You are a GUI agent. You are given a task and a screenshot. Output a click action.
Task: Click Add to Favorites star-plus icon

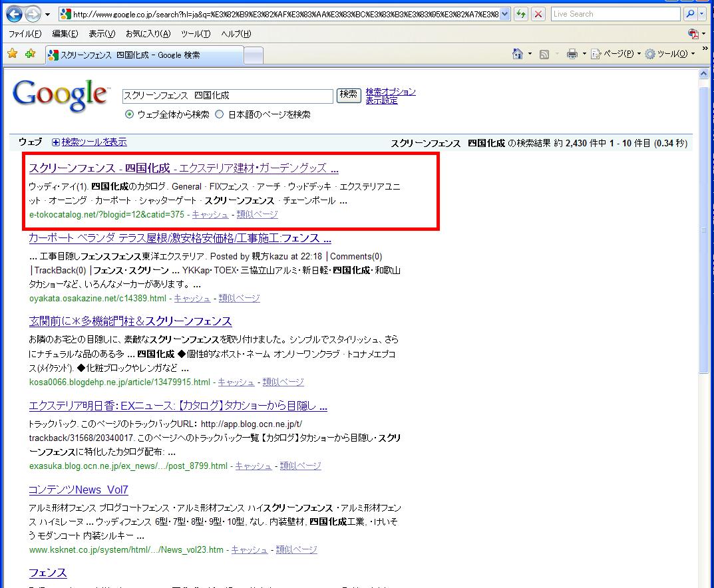[30, 55]
